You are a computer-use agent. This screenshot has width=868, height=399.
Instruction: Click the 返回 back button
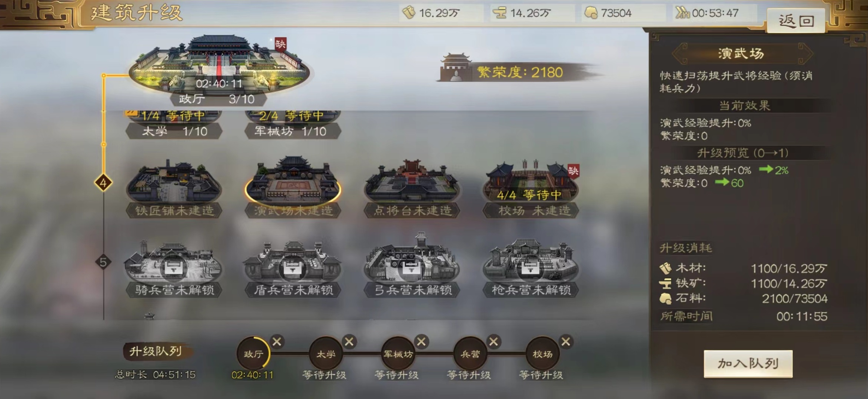click(796, 21)
